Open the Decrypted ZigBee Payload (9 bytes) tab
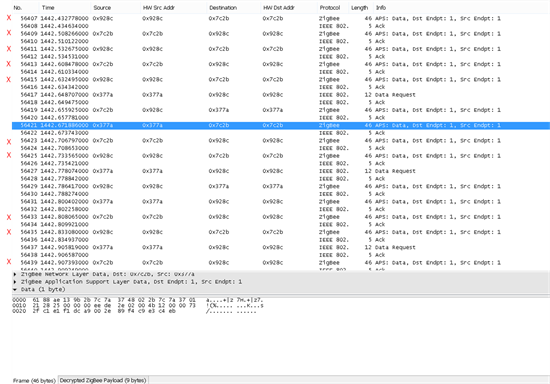 103,380
